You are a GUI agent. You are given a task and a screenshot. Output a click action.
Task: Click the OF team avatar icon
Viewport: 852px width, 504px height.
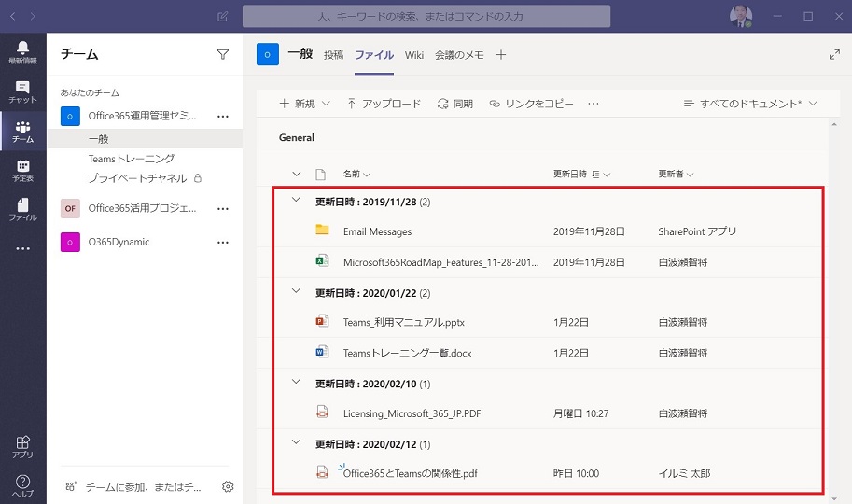click(70, 208)
